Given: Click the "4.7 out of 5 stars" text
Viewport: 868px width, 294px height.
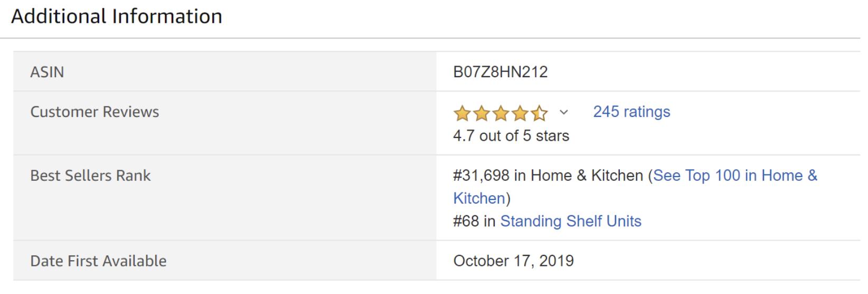Looking at the screenshot, I should 511,136.
